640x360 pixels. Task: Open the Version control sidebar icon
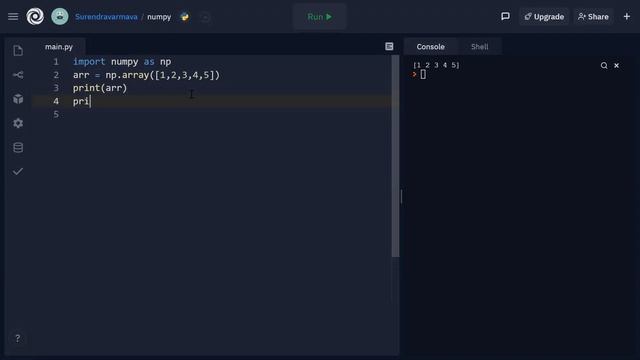click(x=18, y=75)
